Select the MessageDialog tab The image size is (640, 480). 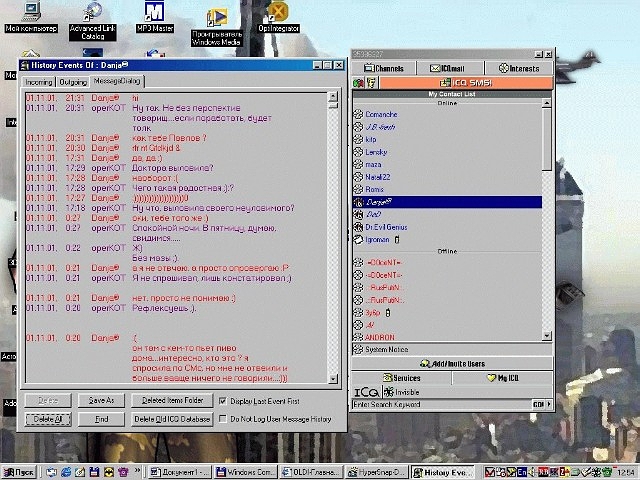pyautogui.click(x=117, y=81)
